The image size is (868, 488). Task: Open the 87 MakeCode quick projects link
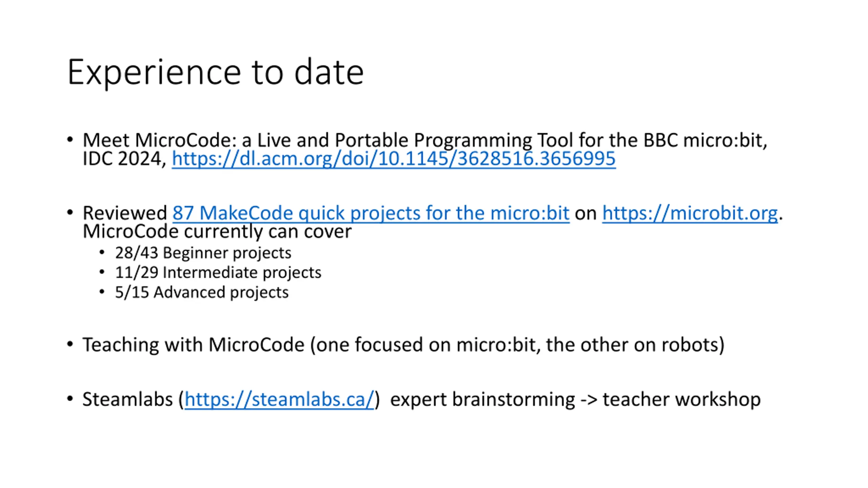371,213
